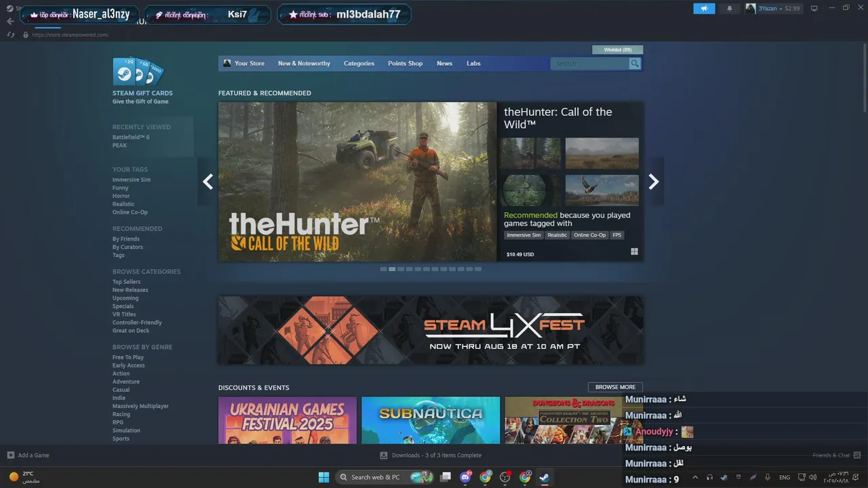
Task: Reload the store page
Action: (x=10, y=35)
